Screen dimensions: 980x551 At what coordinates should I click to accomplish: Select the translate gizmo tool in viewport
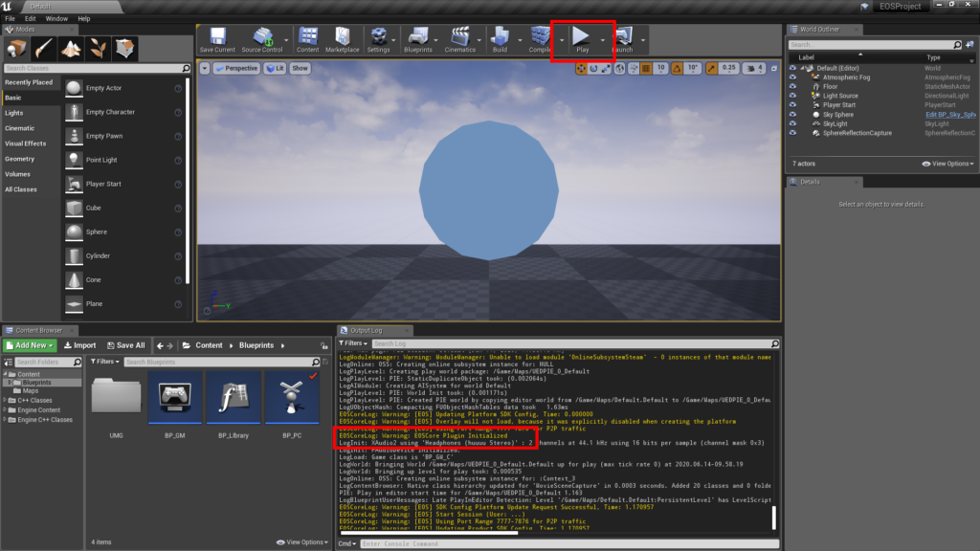(581, 68)
